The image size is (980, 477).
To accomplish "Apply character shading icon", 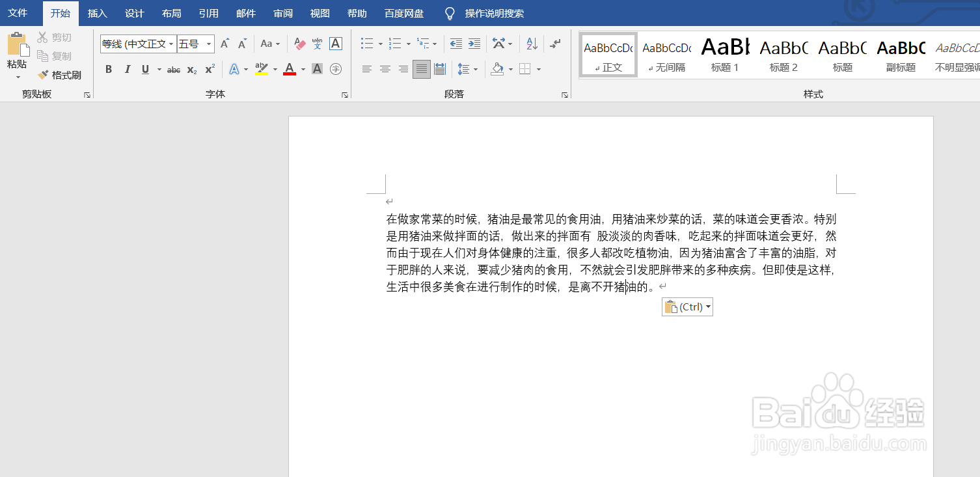I will [317, 69].
